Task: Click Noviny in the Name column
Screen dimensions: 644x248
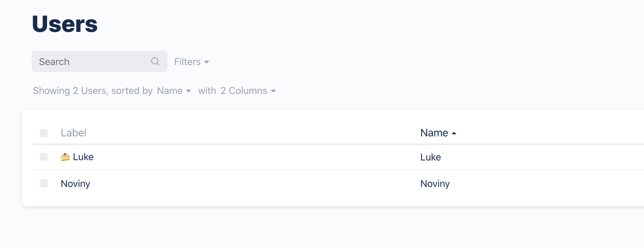Action: click(x=435, y=184)
